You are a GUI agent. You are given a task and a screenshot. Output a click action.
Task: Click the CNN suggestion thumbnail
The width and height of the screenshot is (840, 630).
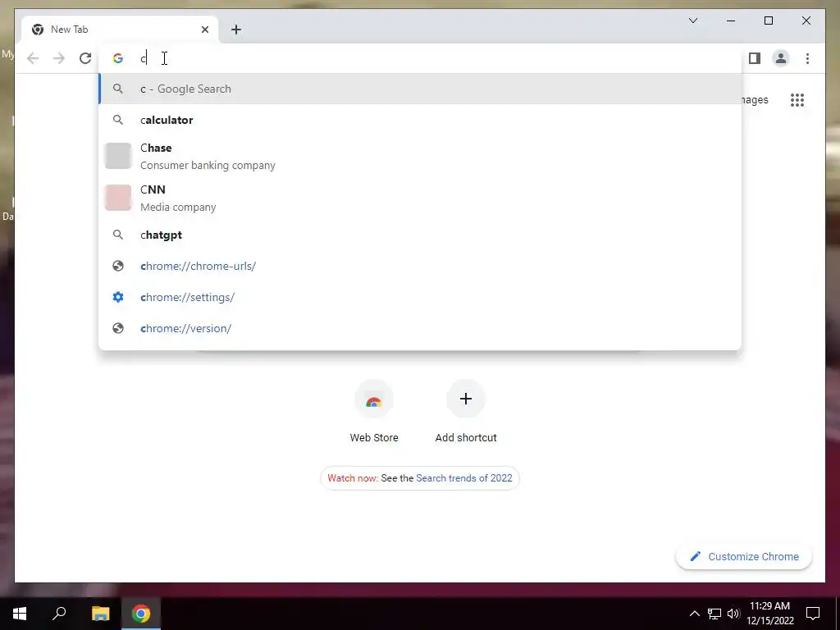pyautogui.click(x=118, y=198)
